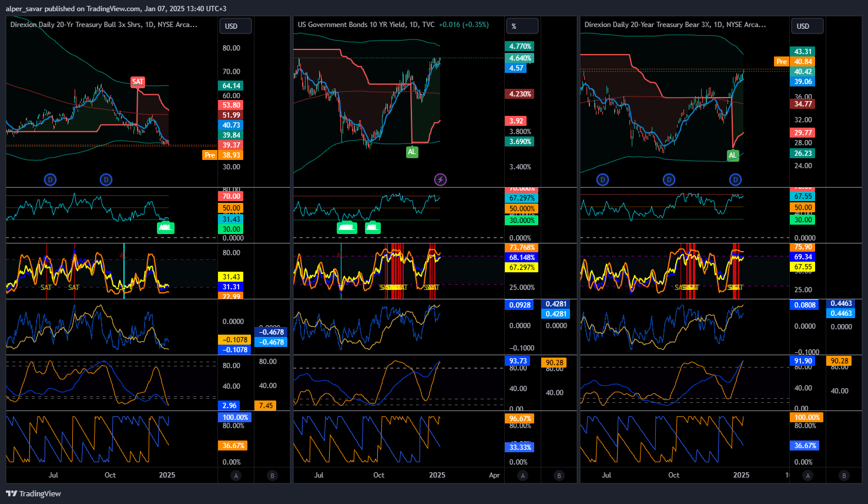Viewport: 868px width, 504px height.
Task: Click the 4.770% label on the yield scale
Action: point(520,46)
